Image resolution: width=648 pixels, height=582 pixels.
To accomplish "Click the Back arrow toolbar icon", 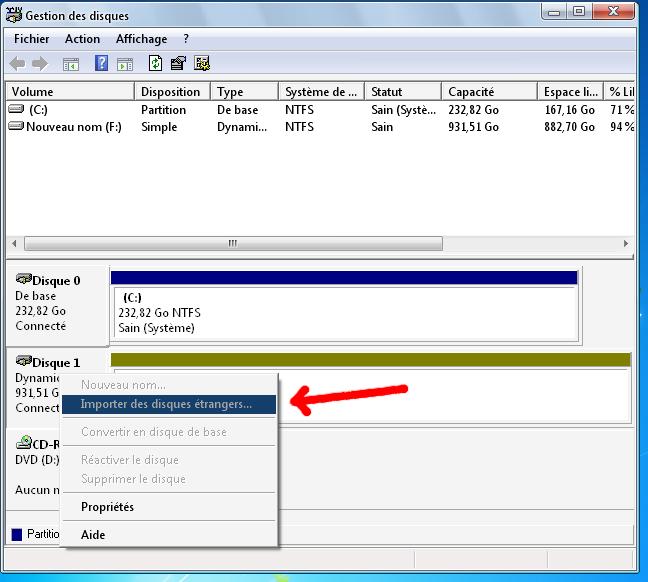I will (x=17, y=64).
